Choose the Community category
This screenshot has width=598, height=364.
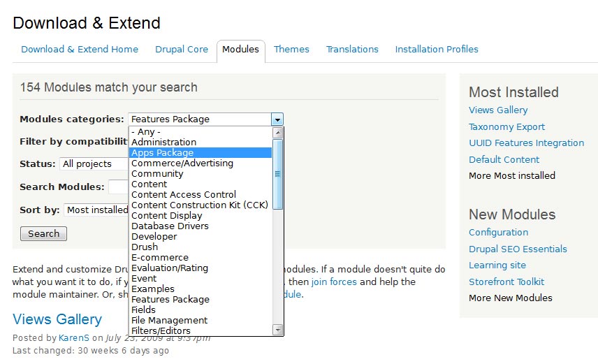pos(200,173)
